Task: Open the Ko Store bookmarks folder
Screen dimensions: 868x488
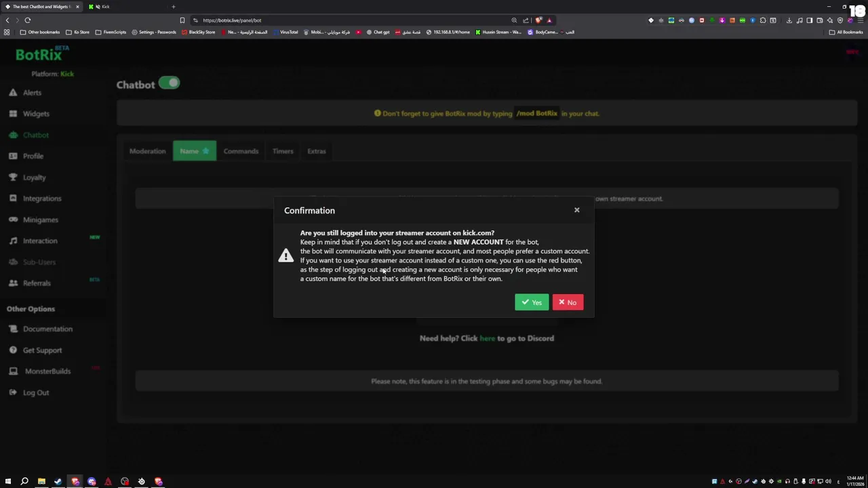Action: pyautogui.click(x=77, y=32)
